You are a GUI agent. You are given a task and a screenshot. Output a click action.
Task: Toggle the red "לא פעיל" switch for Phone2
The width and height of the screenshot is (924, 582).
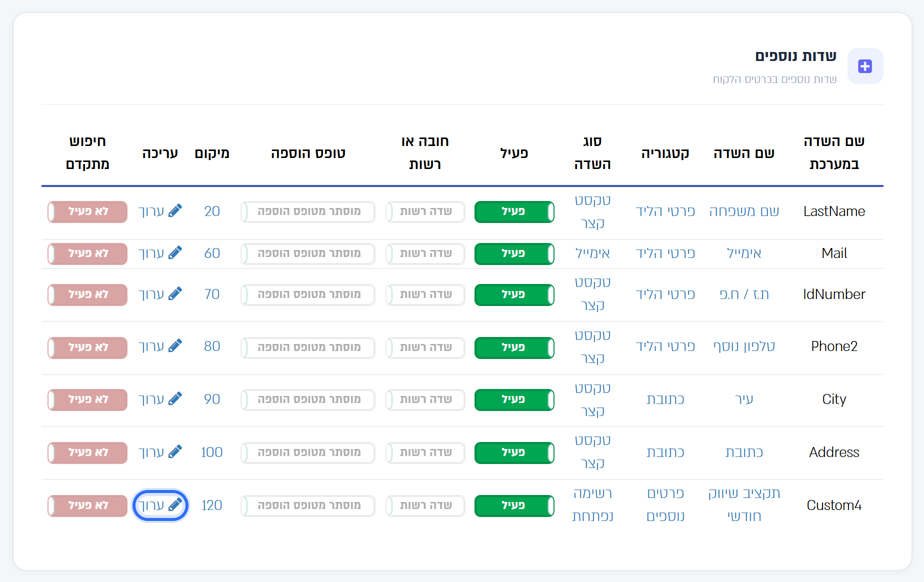(x=87, y=348)
